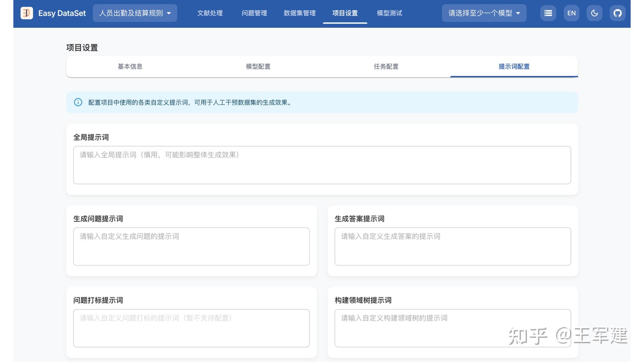This screenshot has height=362, width=644.
Task: Click the 构建领域树提示词 input field
Action: 452,328
